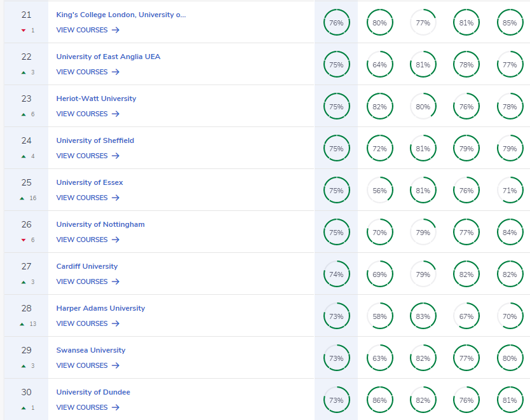Viewport: 530px width, 420px height.
Task: Click the green up triangle under rank 28
Action: coord(22,323)
